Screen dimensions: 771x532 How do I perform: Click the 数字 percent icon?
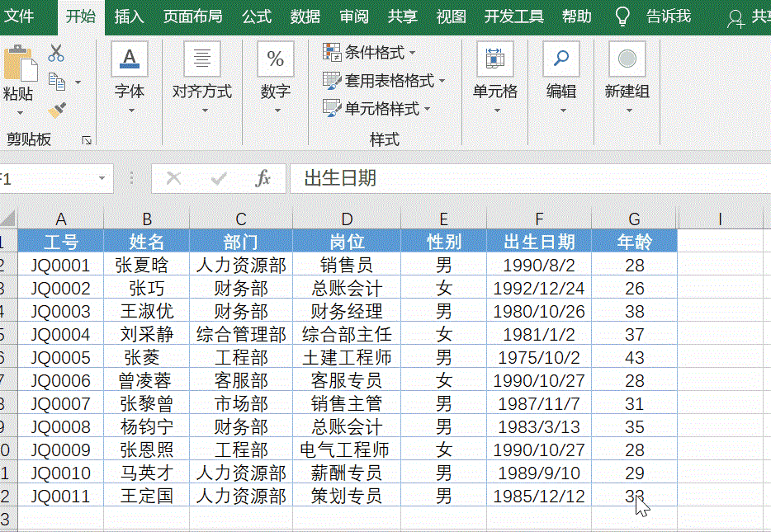click(x=275, y=59)
